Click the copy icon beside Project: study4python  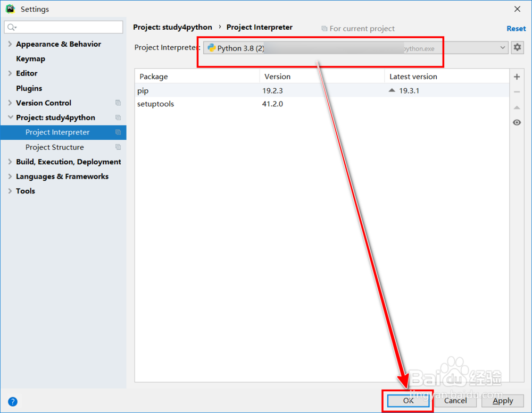point(118,117)
